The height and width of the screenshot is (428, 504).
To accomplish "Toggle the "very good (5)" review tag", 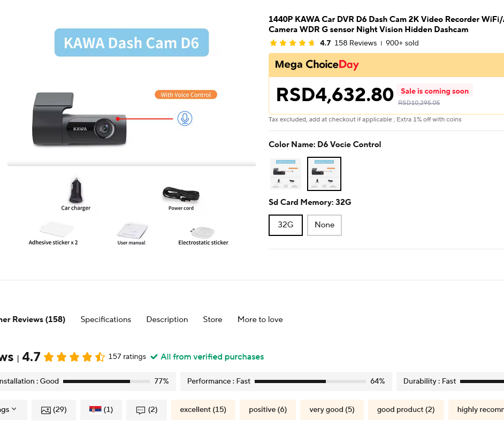I will point(332,410).
